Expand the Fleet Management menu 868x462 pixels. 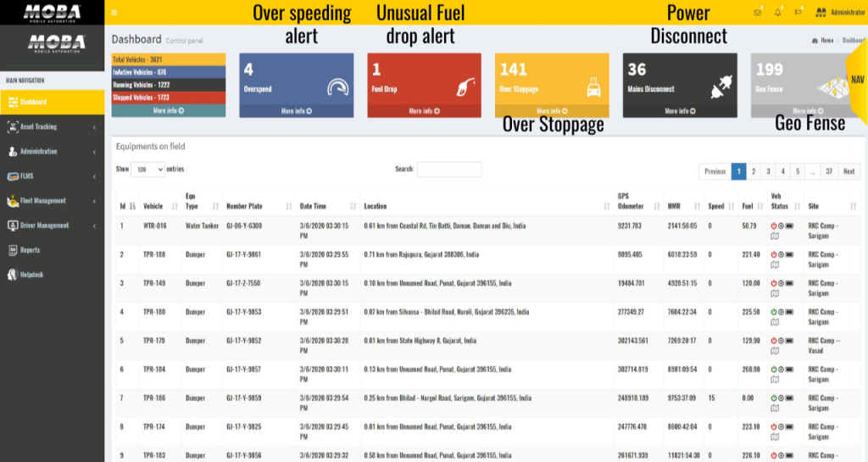click(51, 201)
